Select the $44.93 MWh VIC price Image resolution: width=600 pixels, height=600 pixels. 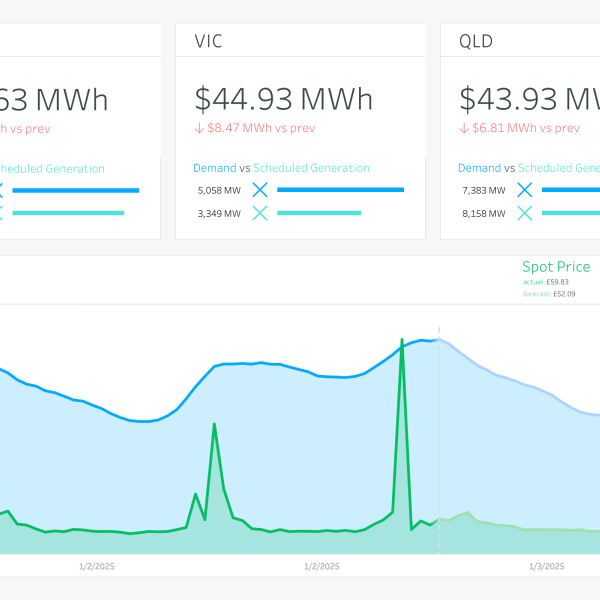pos(284,99)
